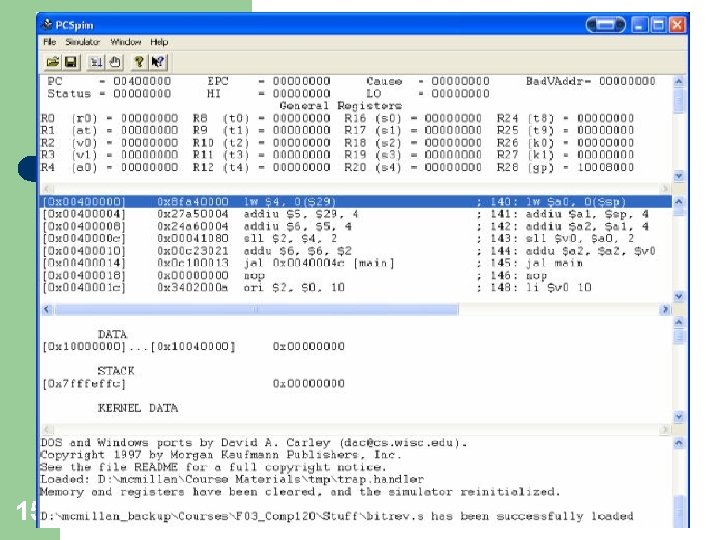The height and width of the screenshot is (540, 720).
Task: Click the stack address [0x7fffeffc] row
Action: (193, 383)
